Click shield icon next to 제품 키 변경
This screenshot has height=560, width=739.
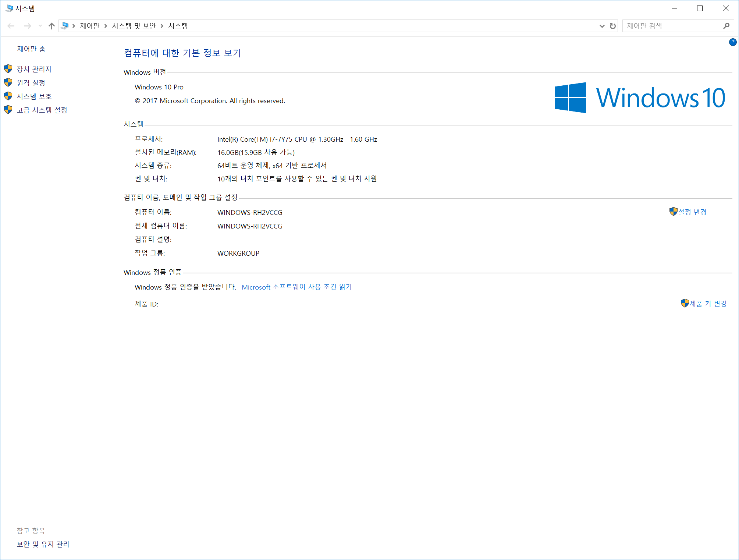[685, 303]
